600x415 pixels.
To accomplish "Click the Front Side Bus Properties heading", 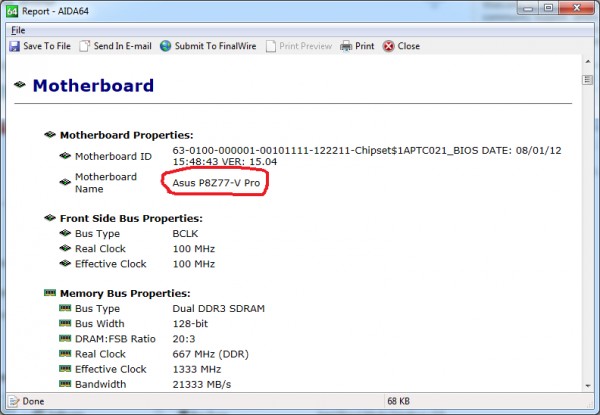I will click(x=131, y=218).
